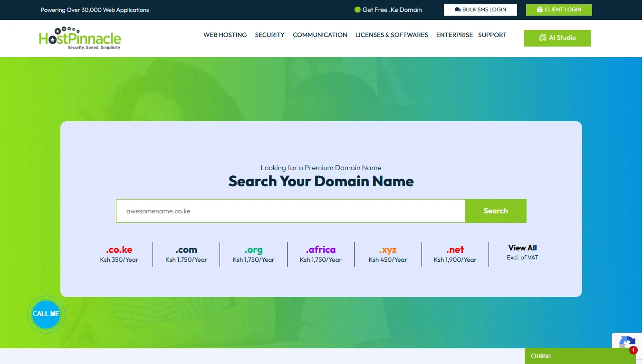This screenshot has width=643, height=364.
Task: Click the 'Excl. of VAT' note
Action: (522, 258)
